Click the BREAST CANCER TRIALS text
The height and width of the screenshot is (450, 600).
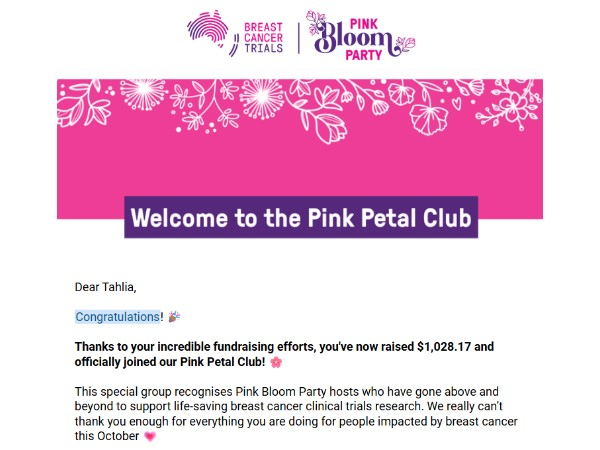click(x=263, y=38)
